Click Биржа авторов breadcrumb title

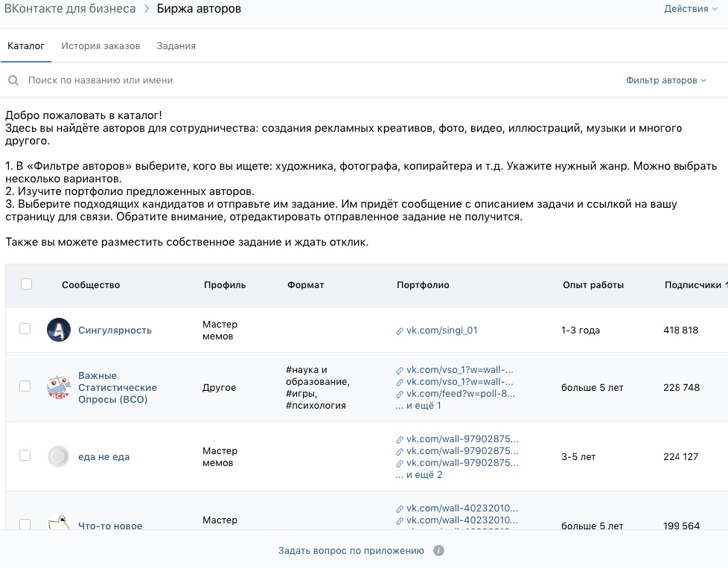click(x=199, y=9)
